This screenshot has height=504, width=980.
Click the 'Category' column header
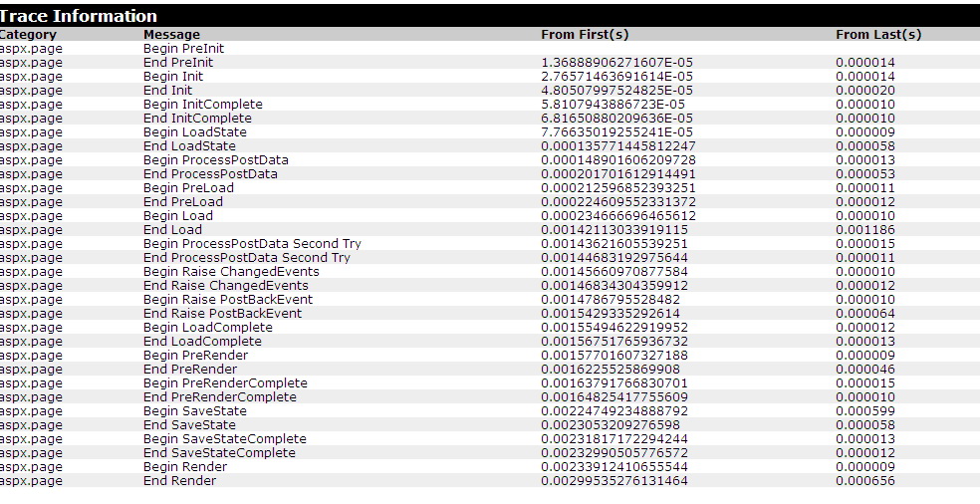tap(28, 35)
